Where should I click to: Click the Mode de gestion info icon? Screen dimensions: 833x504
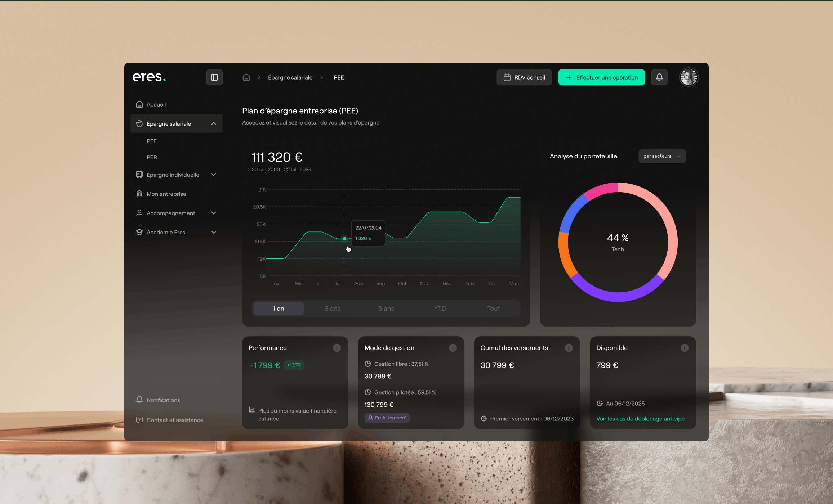[x=453, y=348]
